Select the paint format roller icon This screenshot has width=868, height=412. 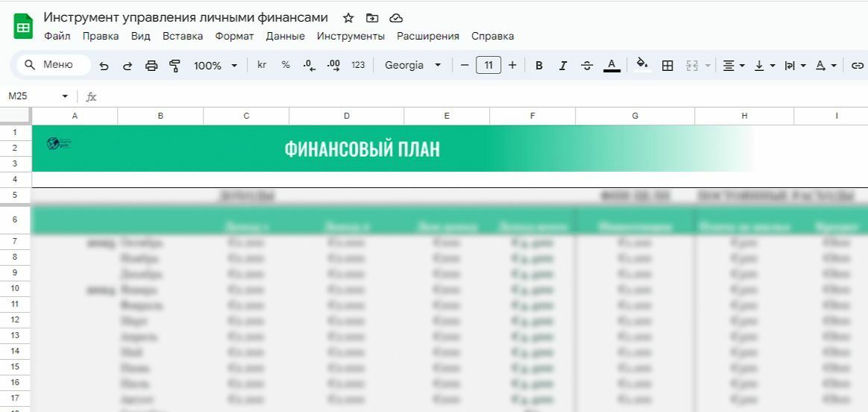pyautogui.click(x=175, y=66)
